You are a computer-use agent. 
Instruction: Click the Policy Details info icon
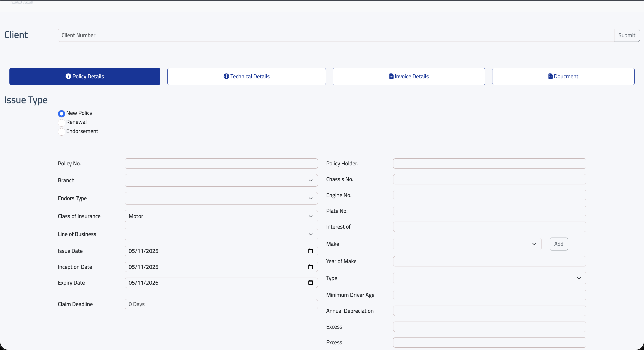tap(68, 76)
